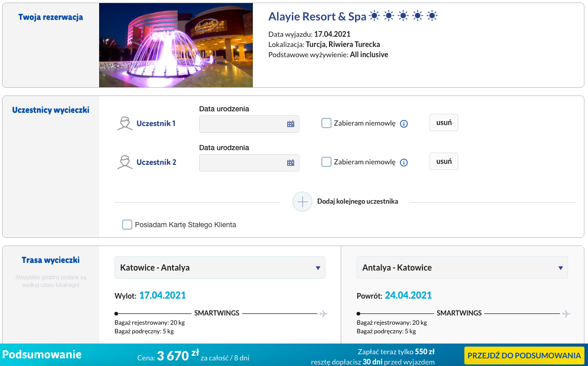Open calendar icon for Uczestnik 1 birth date
The width and height of the screenshot is (588, 366).
pos(291,124)
